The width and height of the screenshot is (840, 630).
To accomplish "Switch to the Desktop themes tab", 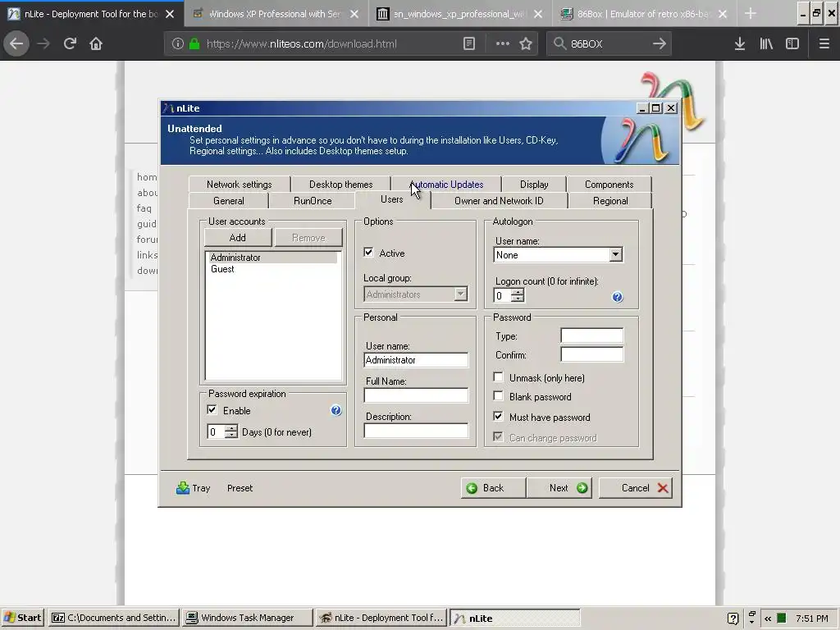I will pyautogui.click(x=340, y=185).
